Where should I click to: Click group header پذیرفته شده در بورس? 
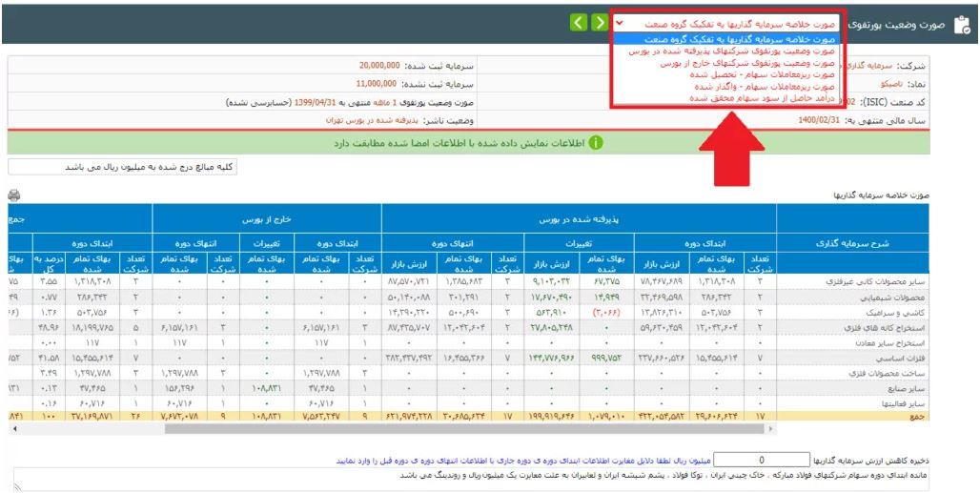(x=579, y=220)
